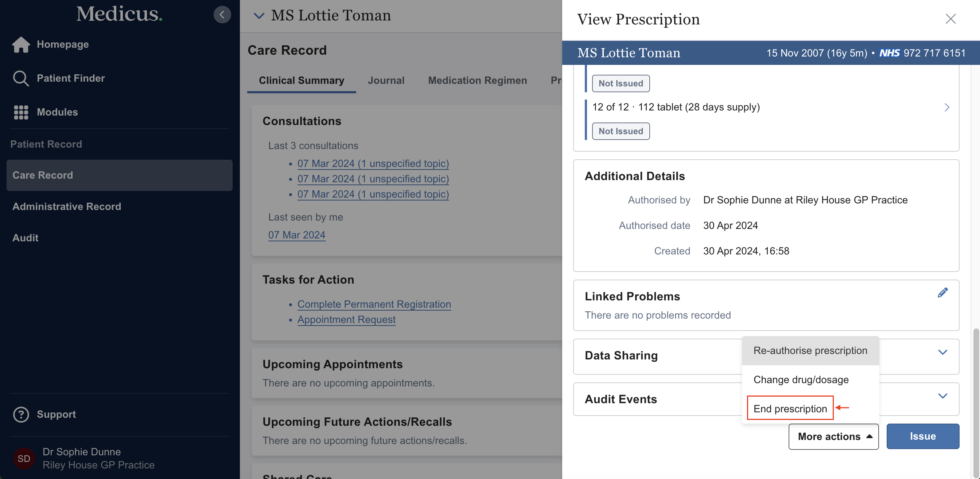Screen dimensions: 980x479
Task: Open Patient Finder magnifier icon
Action: point(20,78)
